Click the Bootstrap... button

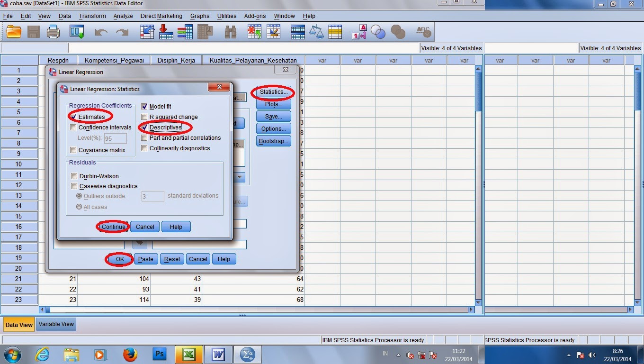click(x=273, y=141)
